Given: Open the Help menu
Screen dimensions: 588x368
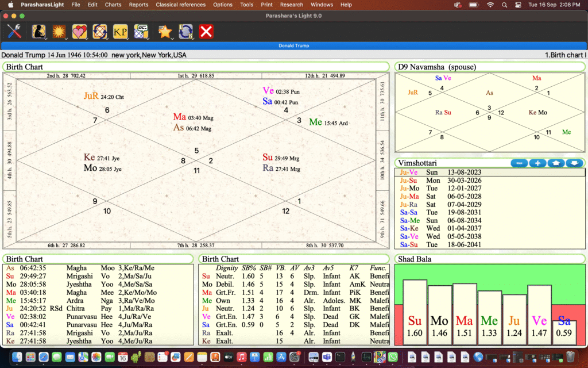Looking at the screenshot, I should coord(346,5).
